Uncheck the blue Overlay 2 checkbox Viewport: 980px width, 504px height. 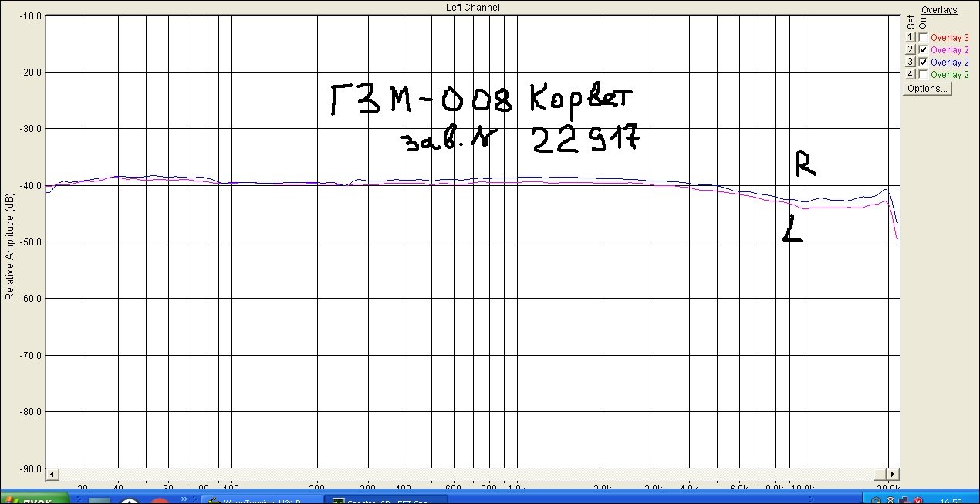pyautogui.click(x=923, y=62)
